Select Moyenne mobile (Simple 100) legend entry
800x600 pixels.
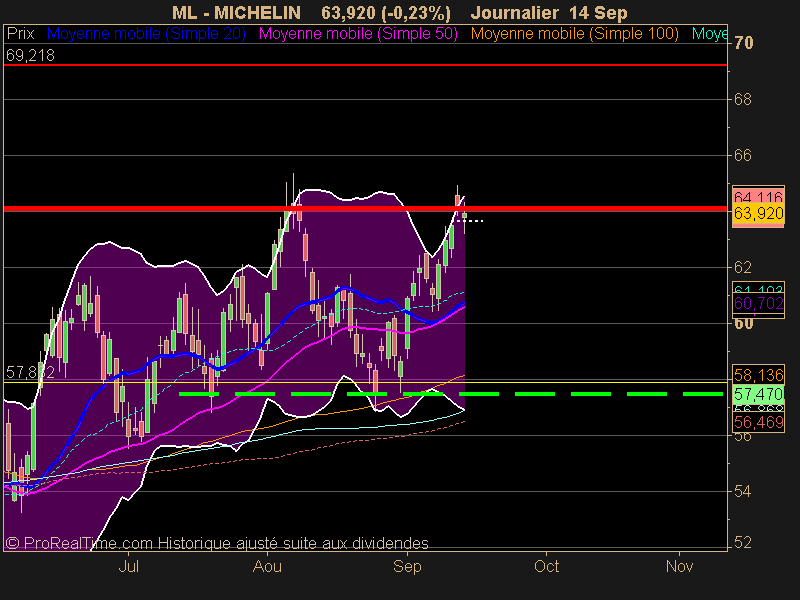pyautogui.click(x=574, y=34)
